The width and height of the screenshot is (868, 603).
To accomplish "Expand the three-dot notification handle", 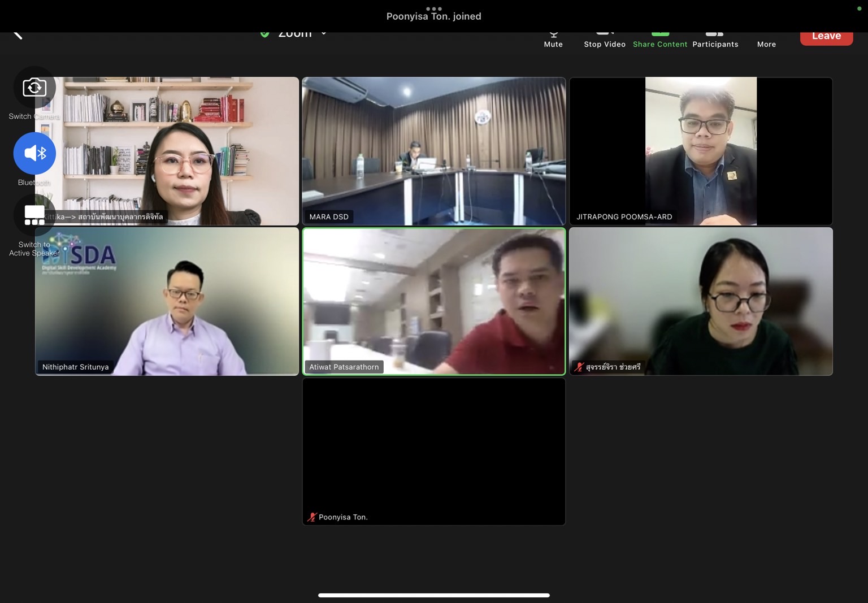I will pyautogui.click(x=433, y=8).
